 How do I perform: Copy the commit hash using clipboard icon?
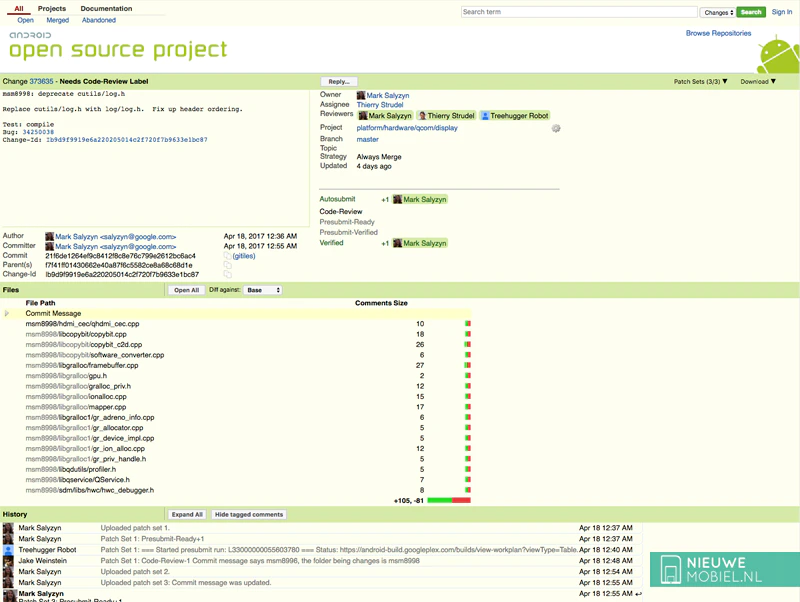[227, 256]
